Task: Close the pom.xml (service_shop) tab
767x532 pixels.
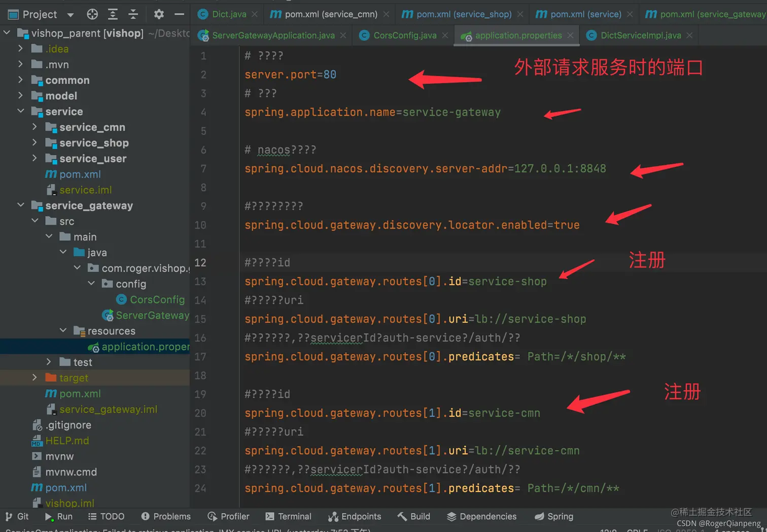Action: [520, 14]
